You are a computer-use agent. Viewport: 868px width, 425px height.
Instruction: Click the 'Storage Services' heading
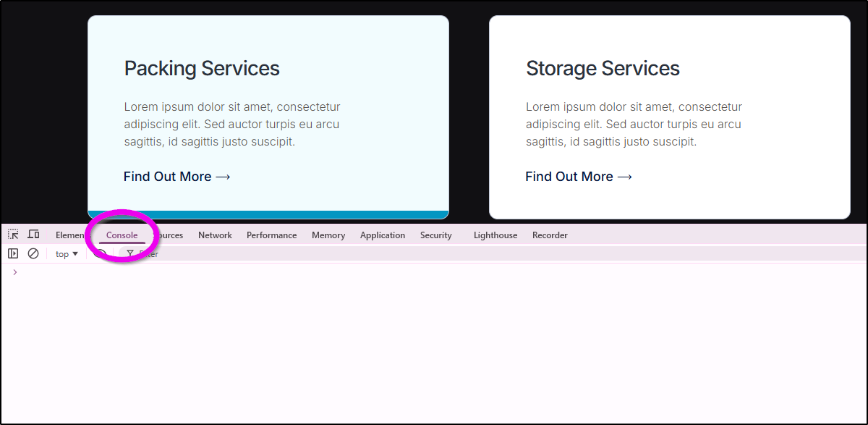pyautogui.click(x=603, y=68)
